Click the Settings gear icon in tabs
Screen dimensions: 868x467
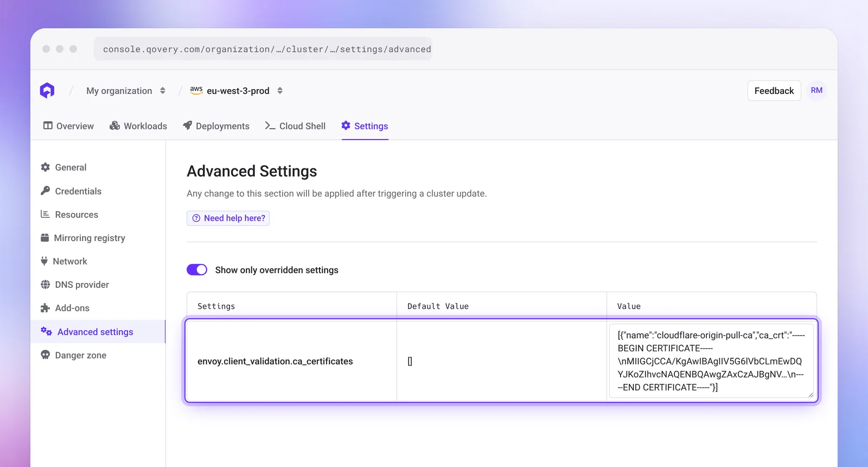click(x=346, y=125)
